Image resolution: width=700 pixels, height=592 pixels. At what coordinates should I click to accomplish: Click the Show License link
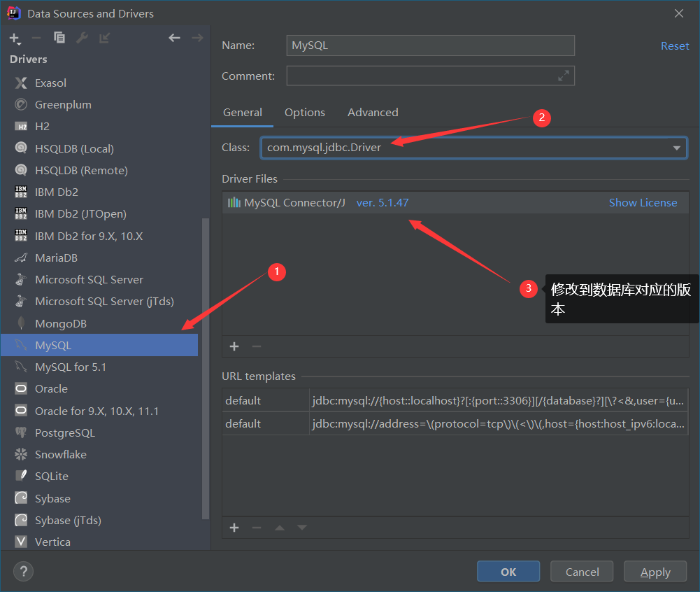643,203
